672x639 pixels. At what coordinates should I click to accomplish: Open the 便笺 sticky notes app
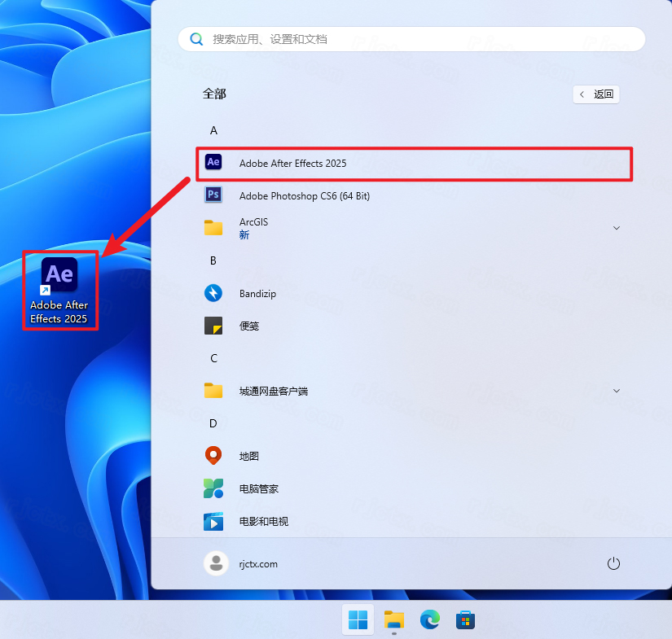click(x=249, y=326)
